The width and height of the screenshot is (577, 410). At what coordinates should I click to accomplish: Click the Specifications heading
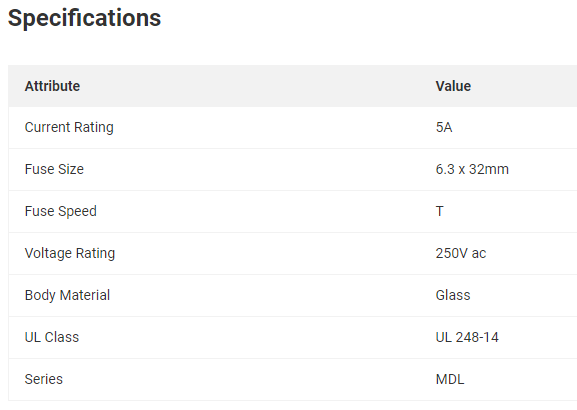pos(84,18)
